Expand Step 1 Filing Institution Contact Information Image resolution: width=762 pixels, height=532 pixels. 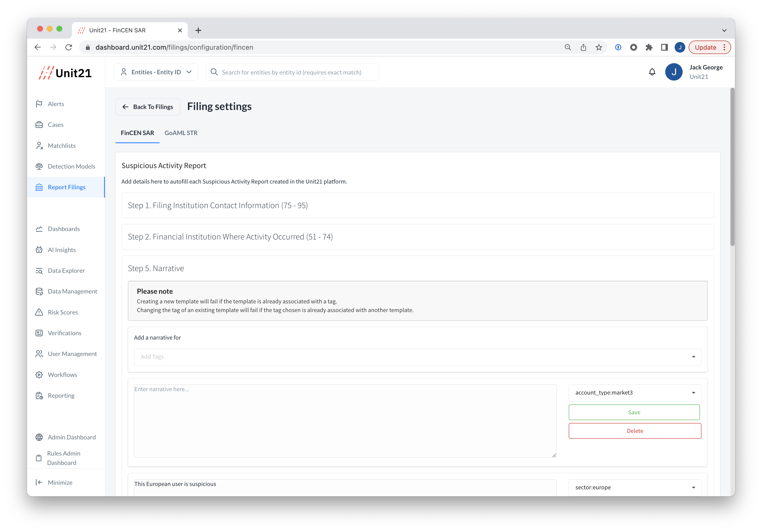[417, 205]
